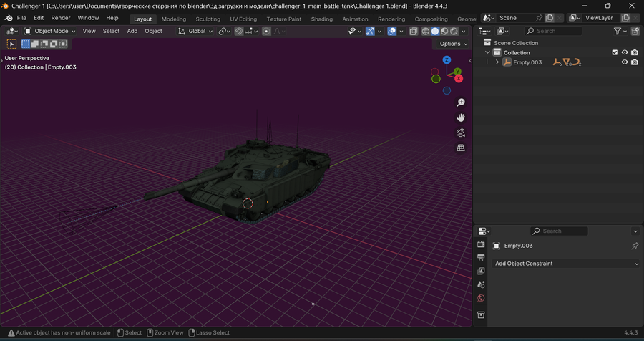Open the viewport View menu
This screenshot has height=341, width=644.
[x=89, y=32]
